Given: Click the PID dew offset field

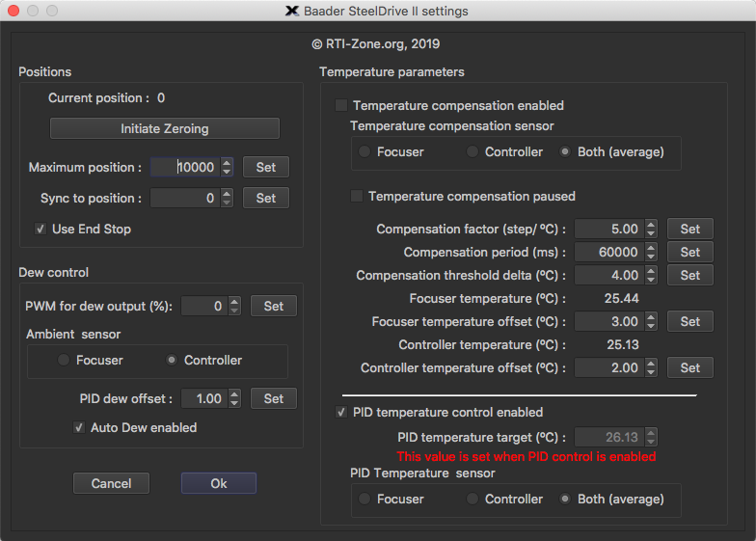Looking at the screenshot, I should 204,399.
